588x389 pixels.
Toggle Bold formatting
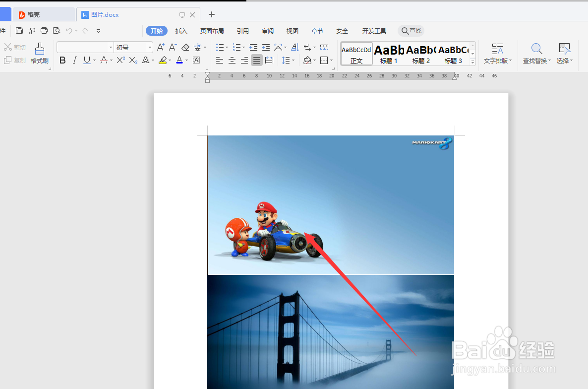62,60
